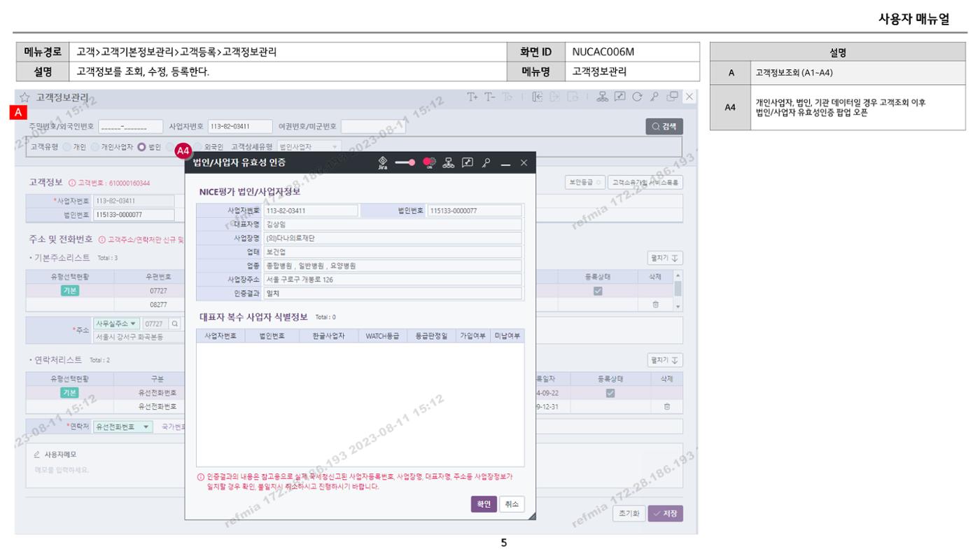980x552 pixels.
Task: Click the green 기본 badge in 기본주소리스트
Action: (x=70, y=291)
